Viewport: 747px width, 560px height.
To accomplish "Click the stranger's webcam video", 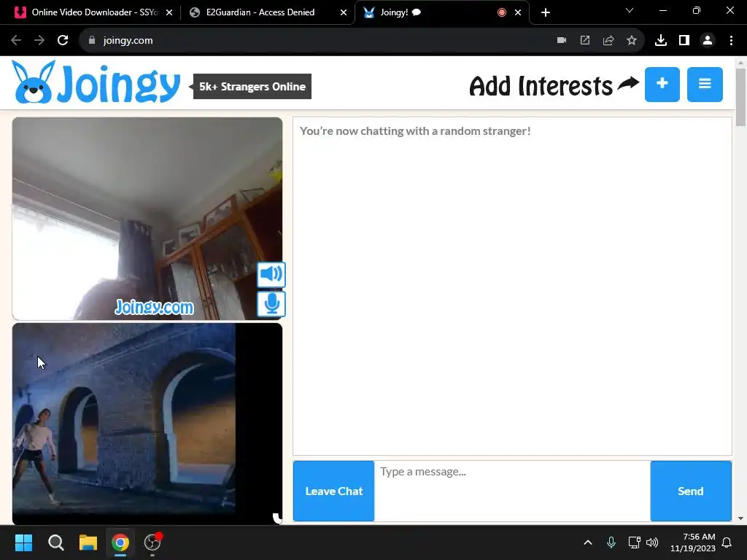I will (x=147, y=219).
